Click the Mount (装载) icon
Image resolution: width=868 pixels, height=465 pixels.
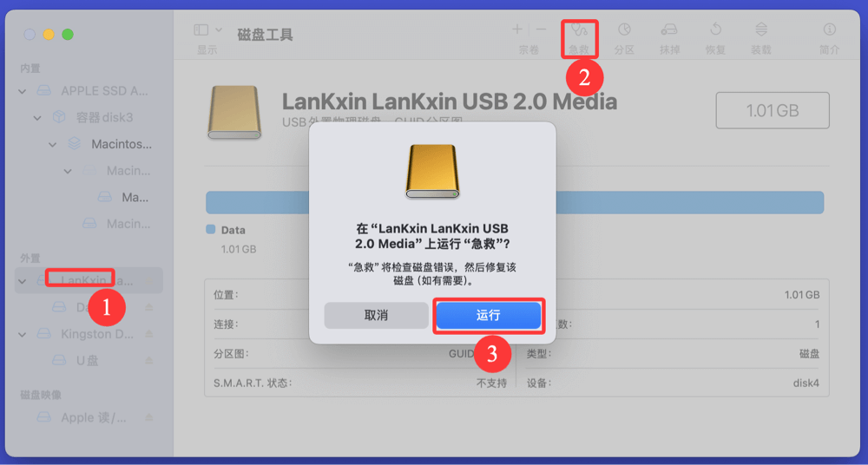pyautogui.click(x=761, y=29)
